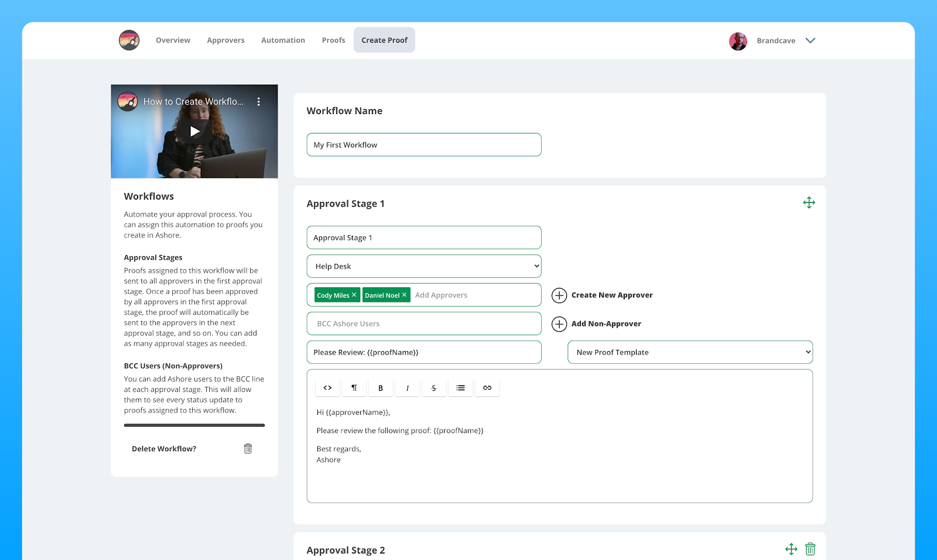The image size is (937, 560).
Task: Toggle code view in the editor toolbar
Action: (x=328, y=387)
